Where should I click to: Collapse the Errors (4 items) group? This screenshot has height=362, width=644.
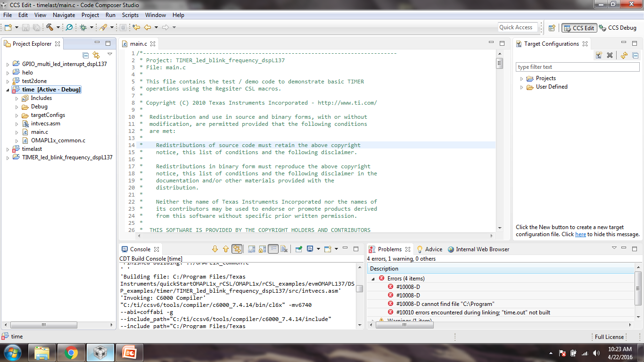coord(373,279)
